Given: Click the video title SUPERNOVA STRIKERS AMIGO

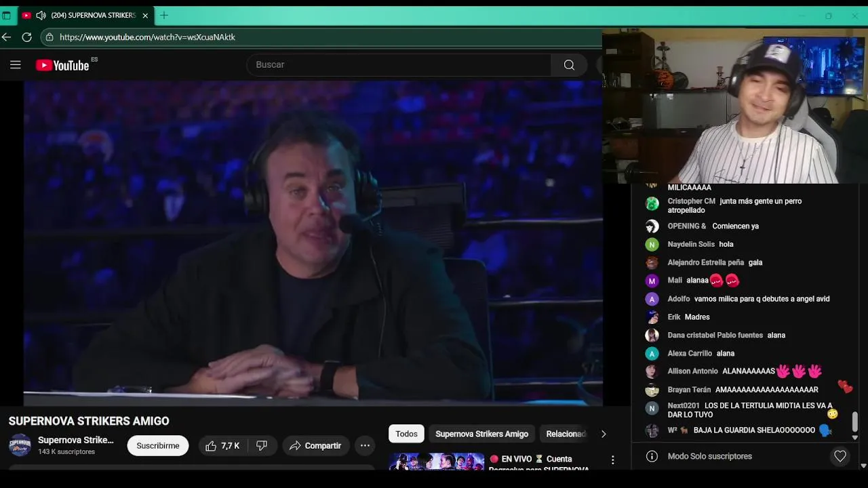Looking at the screenshot, I should [89, 421].
